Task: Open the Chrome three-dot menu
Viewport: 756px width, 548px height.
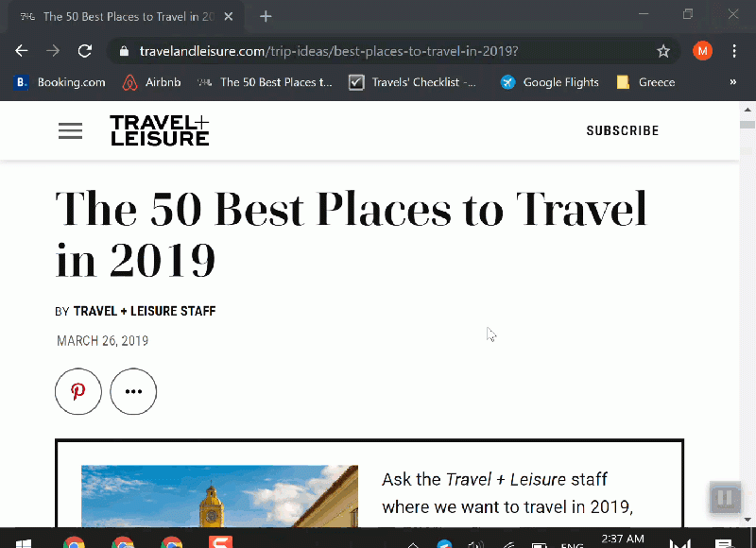Action: 734,51
